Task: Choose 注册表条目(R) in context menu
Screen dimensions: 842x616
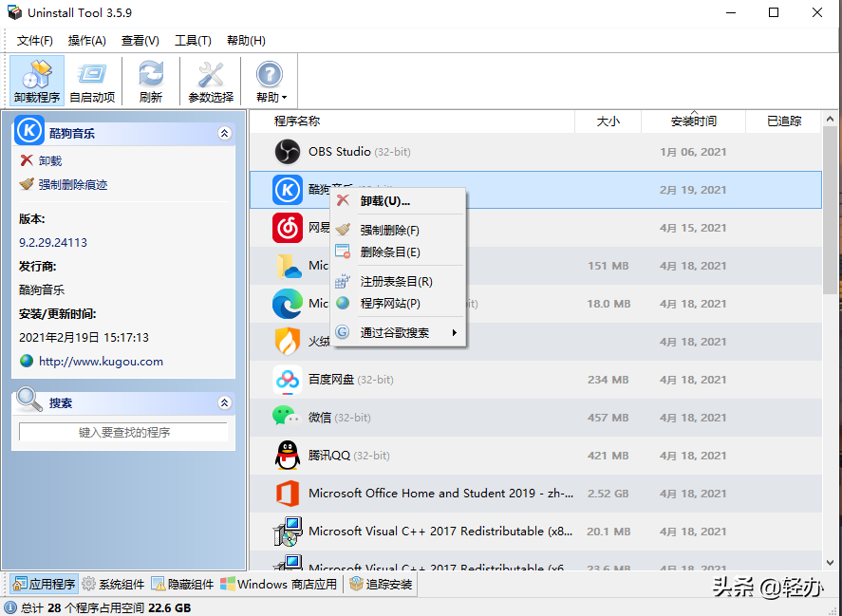Action: [398, 281]
